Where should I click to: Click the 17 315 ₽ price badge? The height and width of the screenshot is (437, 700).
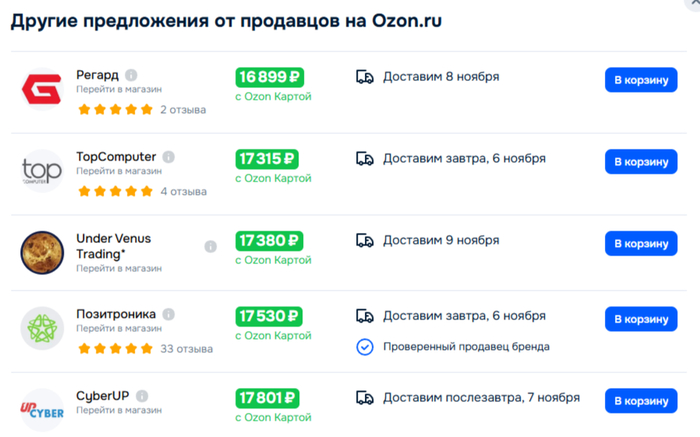pyautogui.click(x=269, y=158)
